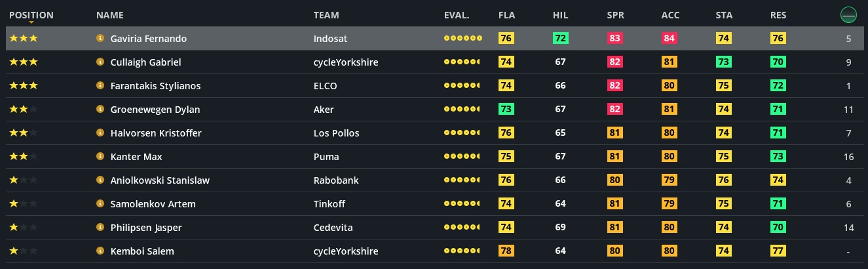Open rider Samolenkov Artem

click(153, 204)
